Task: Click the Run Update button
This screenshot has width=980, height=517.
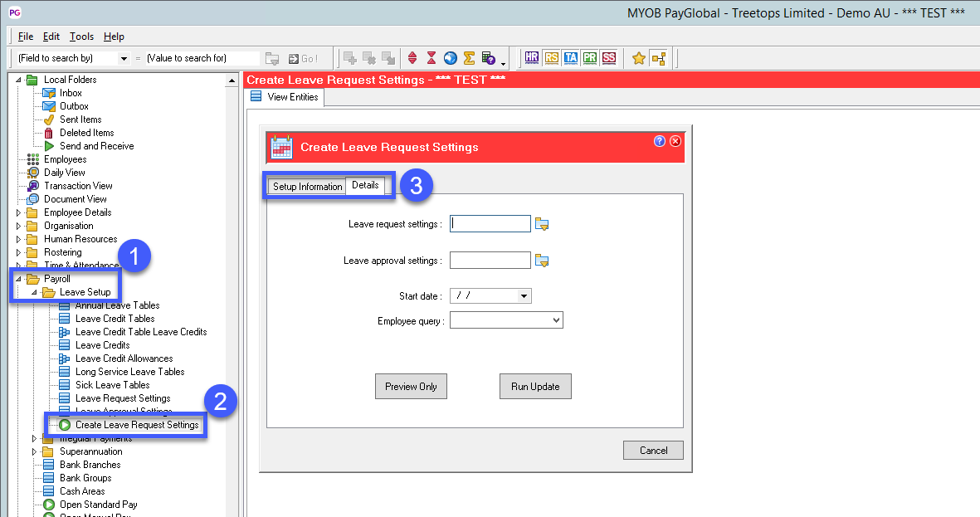Action: pyautogui.click(x=535, y=387)
